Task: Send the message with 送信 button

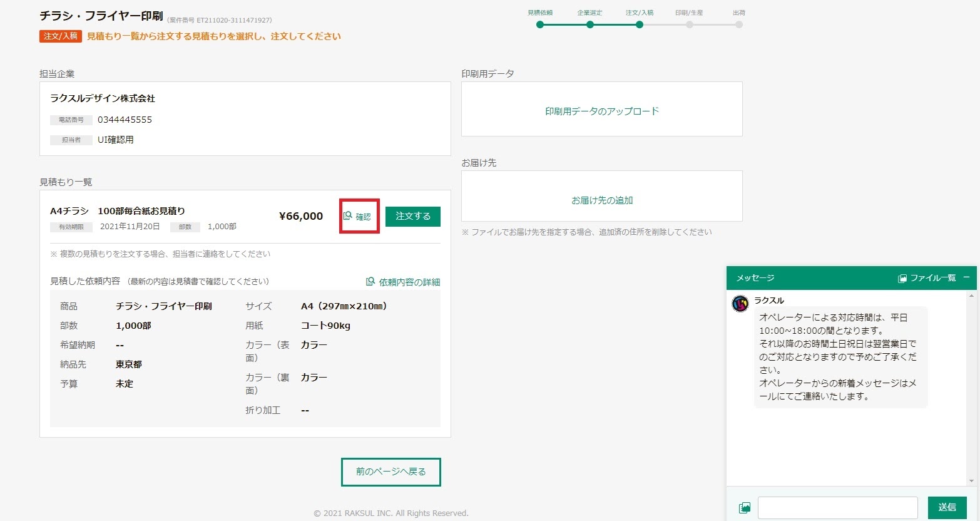Action: coord(947,507)
